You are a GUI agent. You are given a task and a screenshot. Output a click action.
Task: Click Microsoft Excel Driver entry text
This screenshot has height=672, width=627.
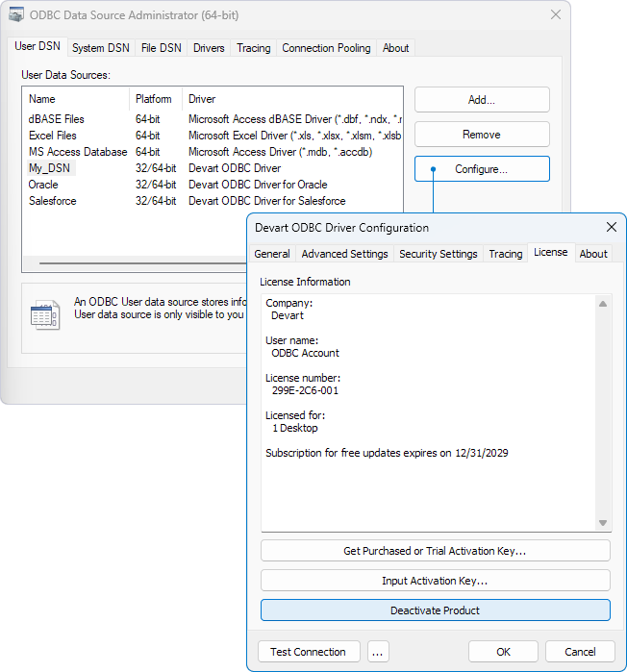295,136
